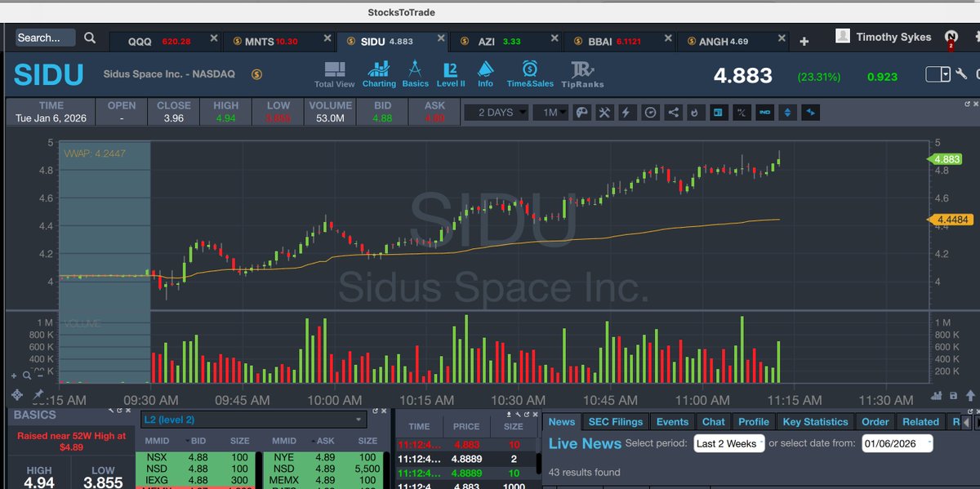This screenshot has width=980, height=489.
Task: Select the NSX 4.88 bid row
Action: coord(194,458)
